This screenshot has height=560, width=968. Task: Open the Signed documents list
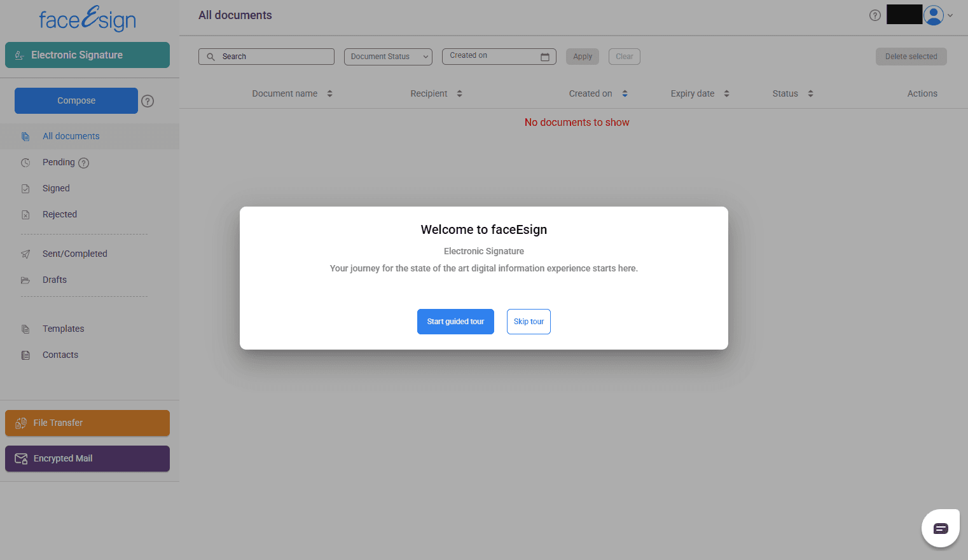tap(56, 189)
